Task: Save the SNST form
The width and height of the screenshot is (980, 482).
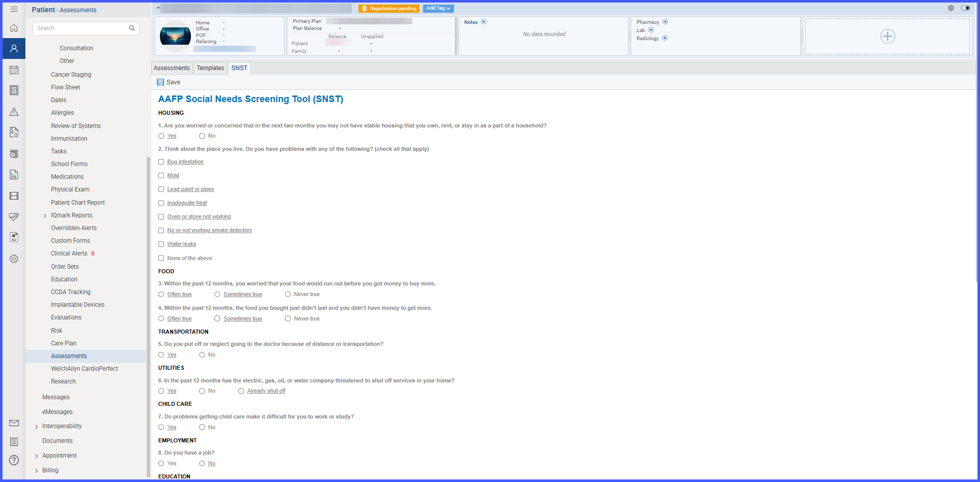Action: 169,82
